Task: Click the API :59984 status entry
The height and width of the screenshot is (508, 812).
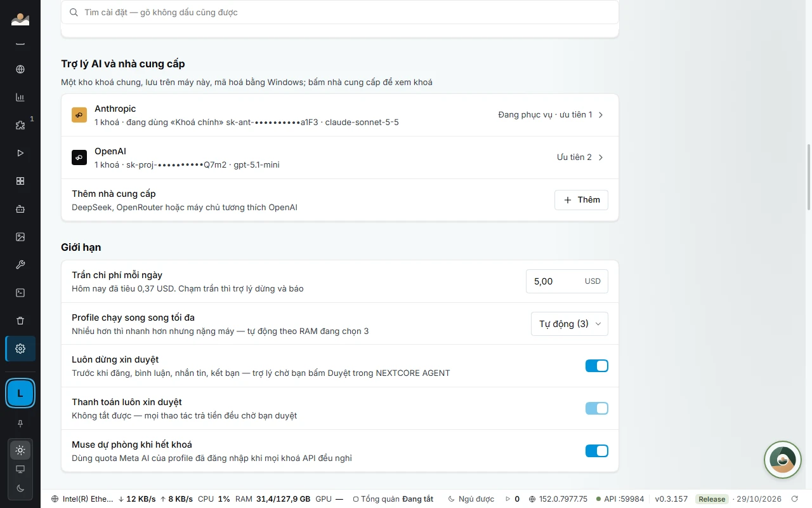Action: pyautogui.click(x=620, y=499)
